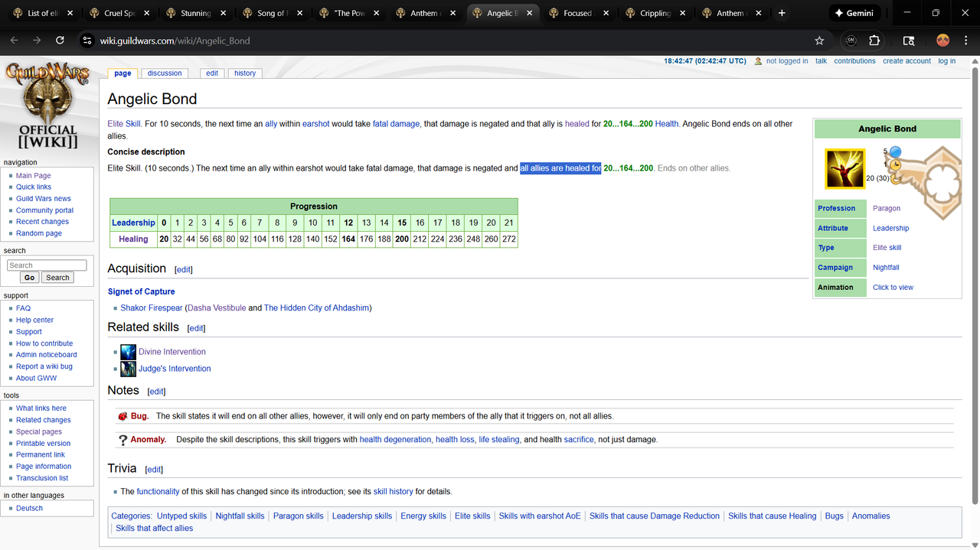Switch language to Deutsch
The width and height of the screenshot is (980, 550).
(x=29, y=508)
